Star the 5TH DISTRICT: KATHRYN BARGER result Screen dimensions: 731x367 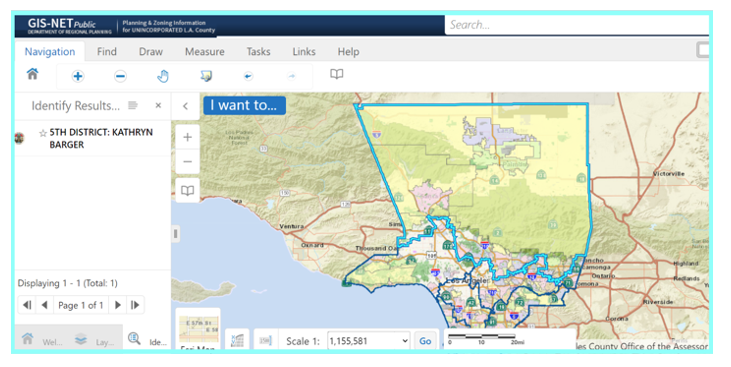coord(43,133)
